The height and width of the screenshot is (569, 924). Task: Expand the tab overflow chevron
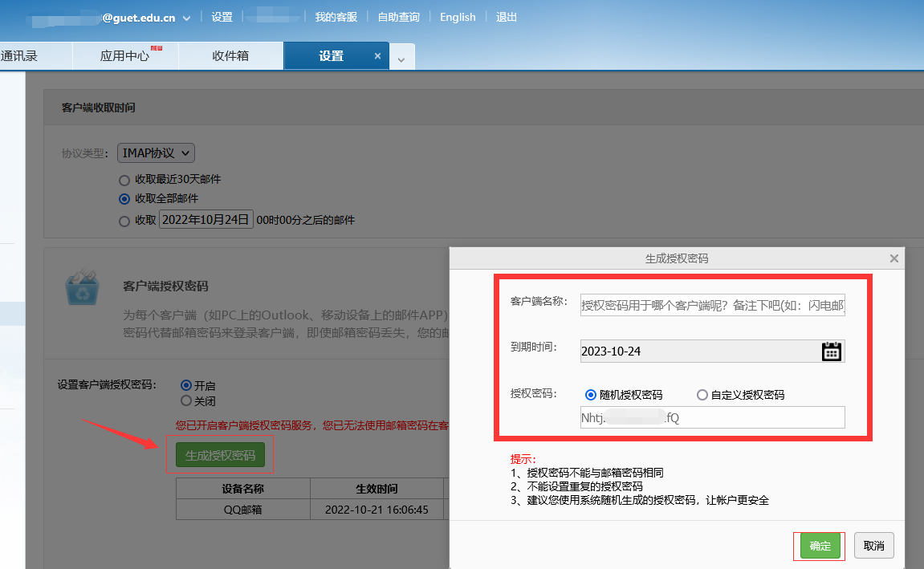tap(401, 57)
